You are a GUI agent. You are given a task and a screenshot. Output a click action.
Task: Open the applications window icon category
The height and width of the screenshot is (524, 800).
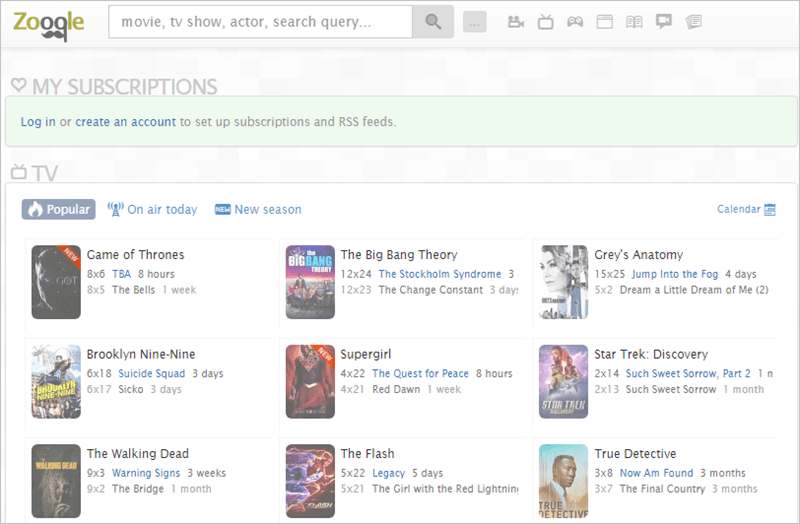[x=604, y=21]
